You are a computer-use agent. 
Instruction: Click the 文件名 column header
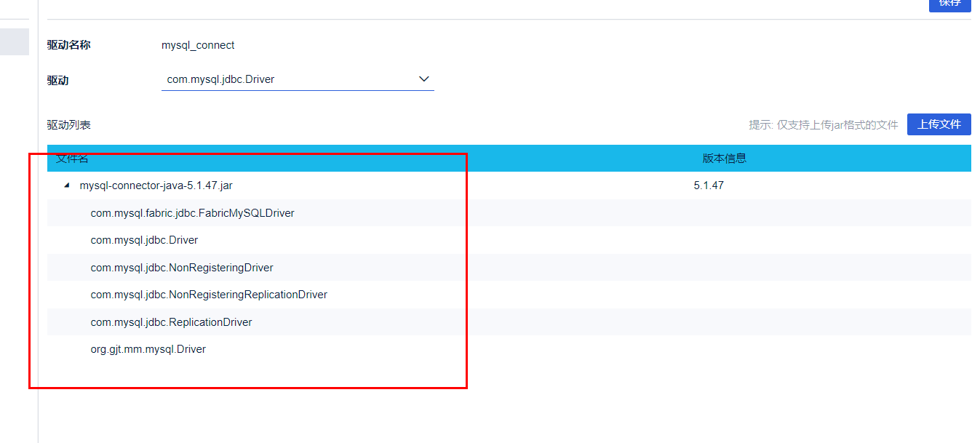click(72, 159)
